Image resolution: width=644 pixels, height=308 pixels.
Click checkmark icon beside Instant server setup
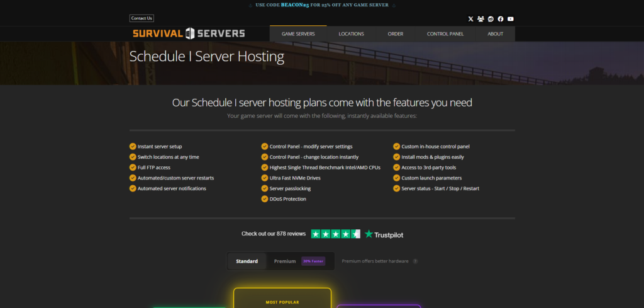133,146
